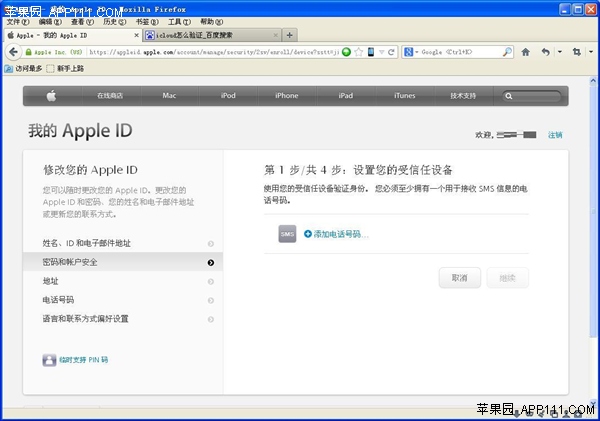Click the 注销 sign-out link

[x=555, y=134]
